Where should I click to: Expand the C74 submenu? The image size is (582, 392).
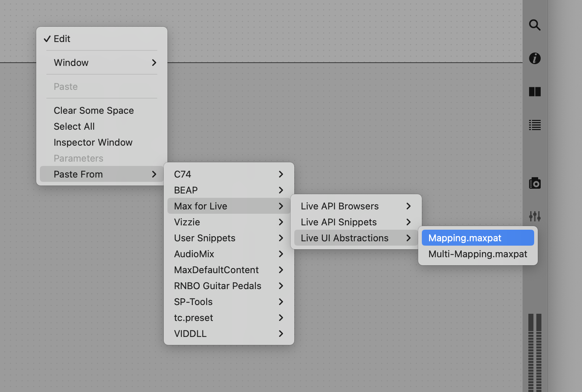click(229, 174)
